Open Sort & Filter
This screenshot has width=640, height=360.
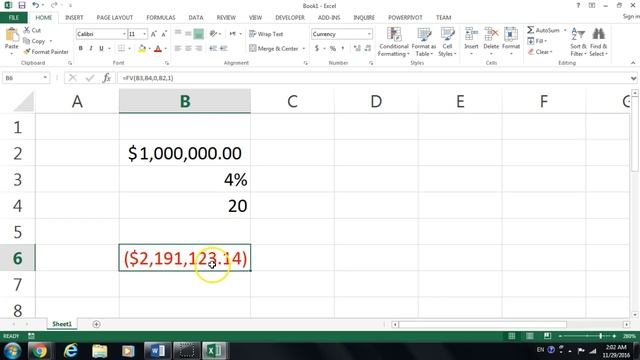[578, 42]
